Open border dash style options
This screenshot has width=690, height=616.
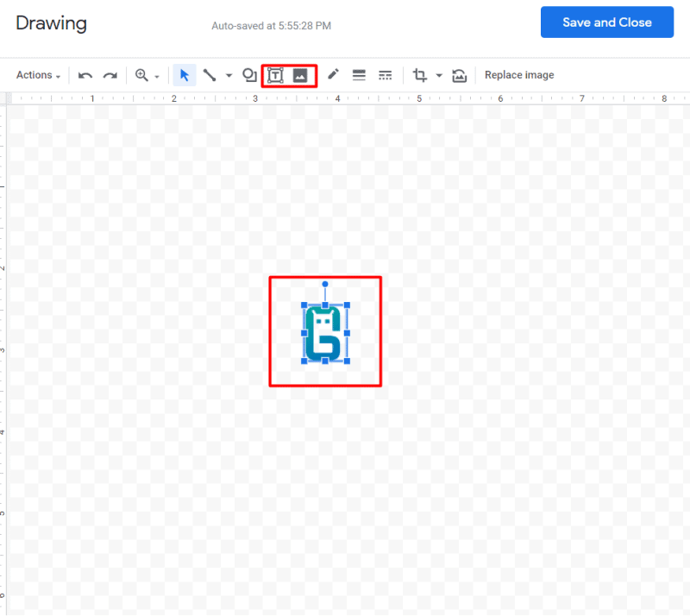click(x=385, y=76)
